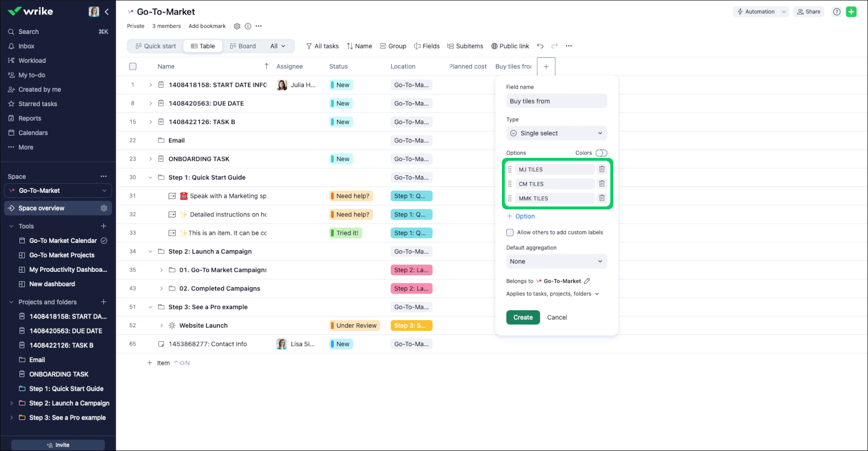Open the Type Single select dropdown
868x451 pixels.
556,133
